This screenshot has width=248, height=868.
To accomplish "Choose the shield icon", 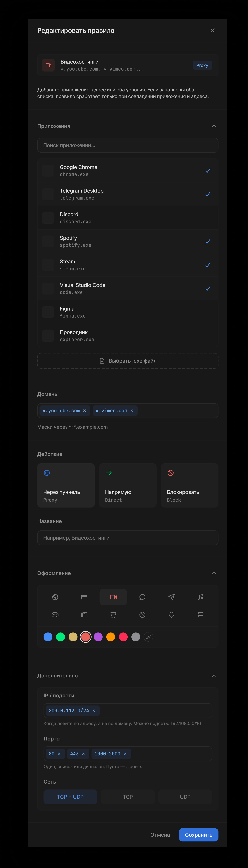I will pyautogui.click(x=171, y=615).
